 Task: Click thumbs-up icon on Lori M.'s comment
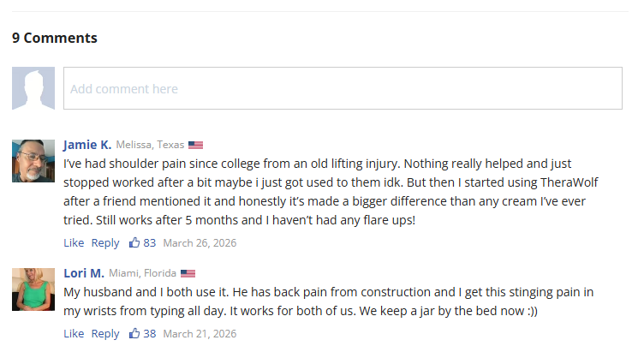[x=134, y=333]
